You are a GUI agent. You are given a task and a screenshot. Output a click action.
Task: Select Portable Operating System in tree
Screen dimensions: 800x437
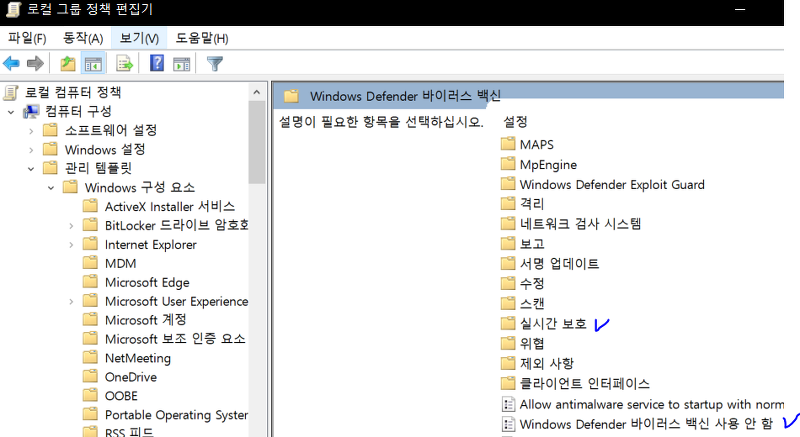click(x=176, y=415)
